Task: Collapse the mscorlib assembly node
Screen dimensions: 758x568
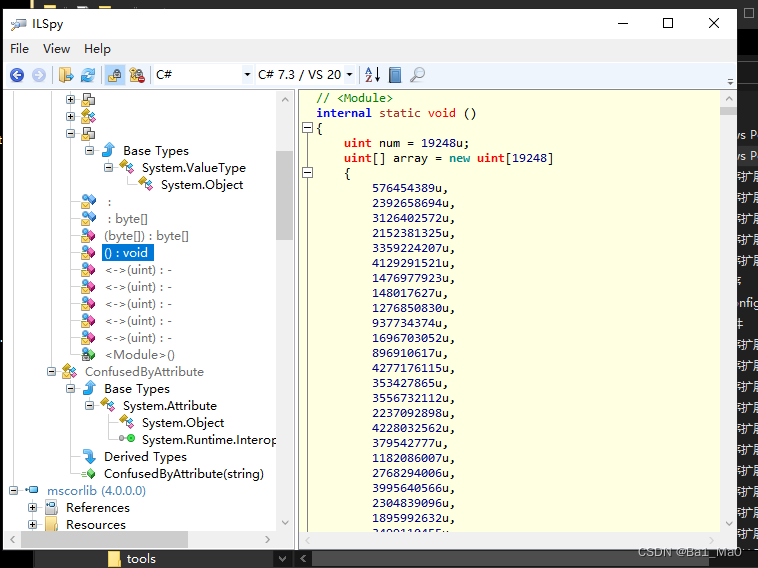Action: [x=14, y=491]
